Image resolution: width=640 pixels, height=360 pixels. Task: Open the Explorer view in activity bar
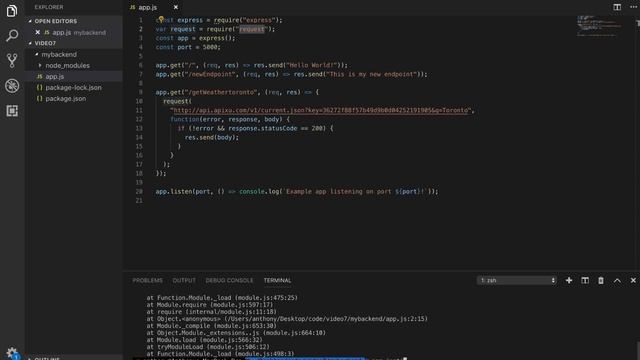pyautogui.click(x=12, y=11)
